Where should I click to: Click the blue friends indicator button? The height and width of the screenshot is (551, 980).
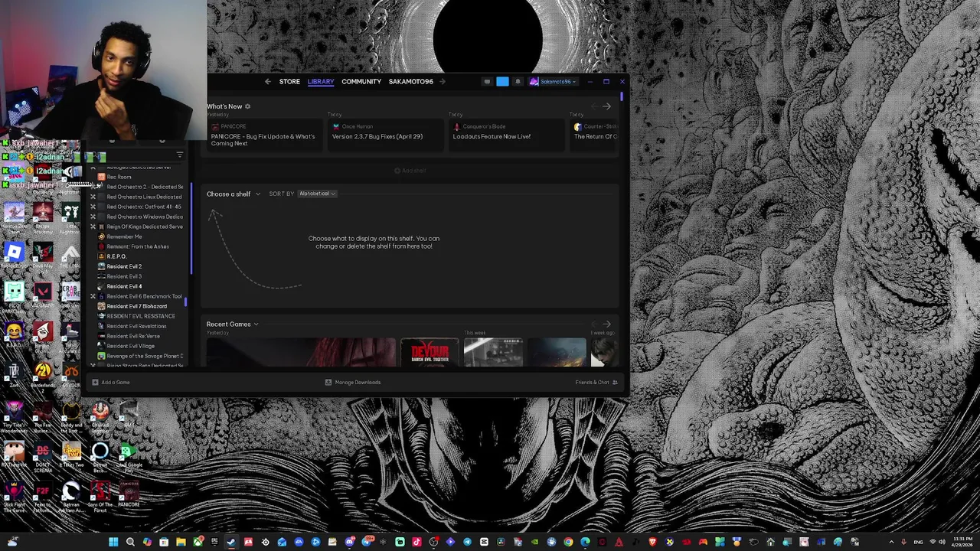click(502, 81)
